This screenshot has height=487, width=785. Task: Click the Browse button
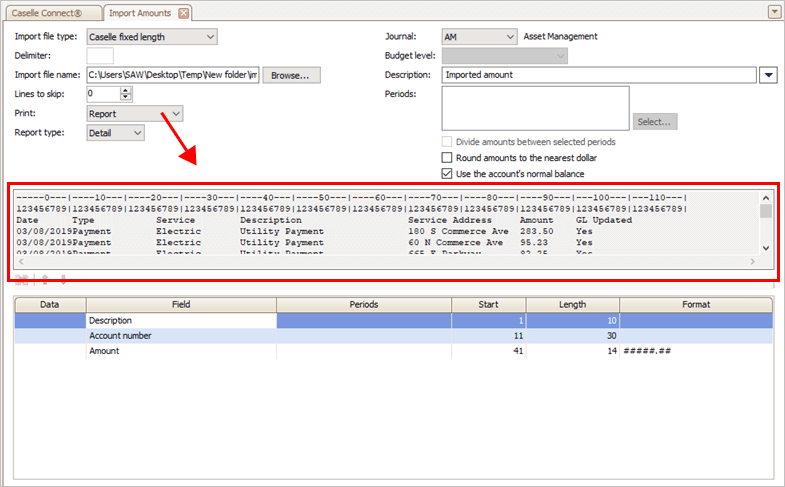click(291, 75)
